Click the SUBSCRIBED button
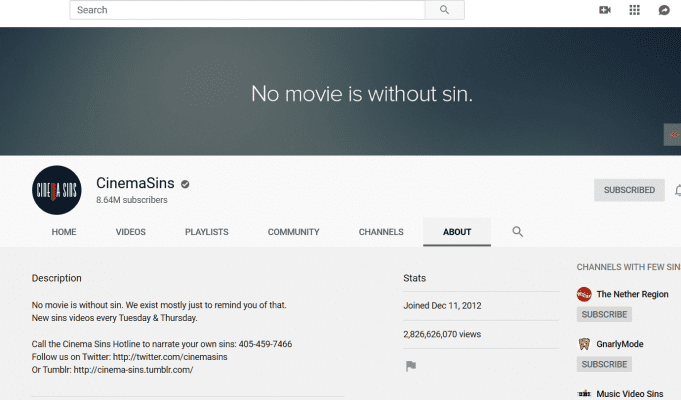681x400 pixels. (x=629, y=190)
